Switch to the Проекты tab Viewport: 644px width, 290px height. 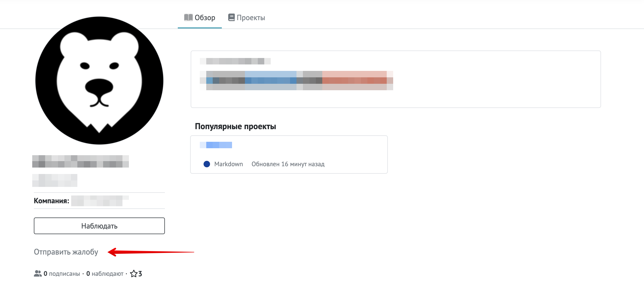click(247, 18)
